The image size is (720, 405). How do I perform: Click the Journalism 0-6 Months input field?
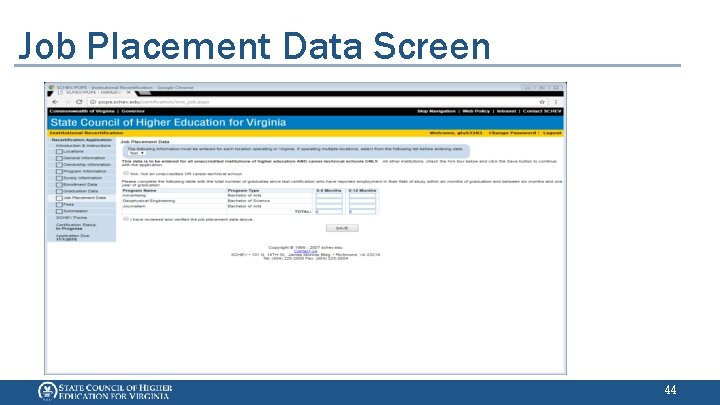click(329, 206)
